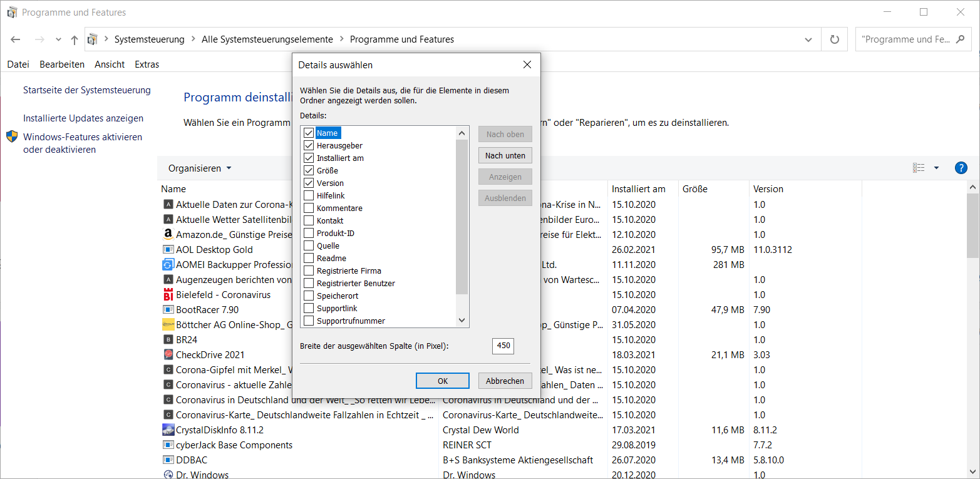The width and height of the screenshot is (980, 479).
Task: Click the Corona-Gipfel mit Merkel icon
Action: [168, 370]
